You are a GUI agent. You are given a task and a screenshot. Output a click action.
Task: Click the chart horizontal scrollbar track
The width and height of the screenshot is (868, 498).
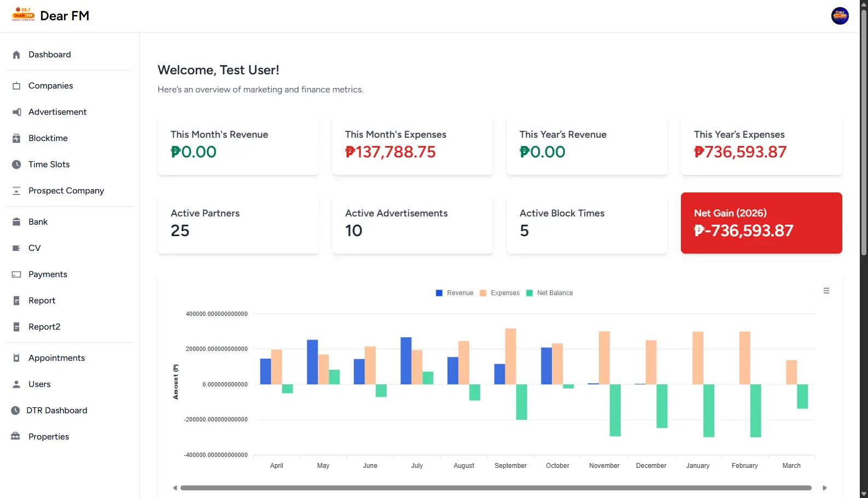(x=496, y=488)
